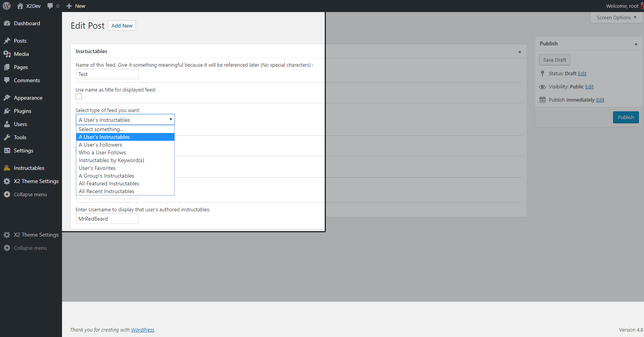Click the Plugins plug icon
Viewport: 644px width, 337px height.
pos(7,111)
